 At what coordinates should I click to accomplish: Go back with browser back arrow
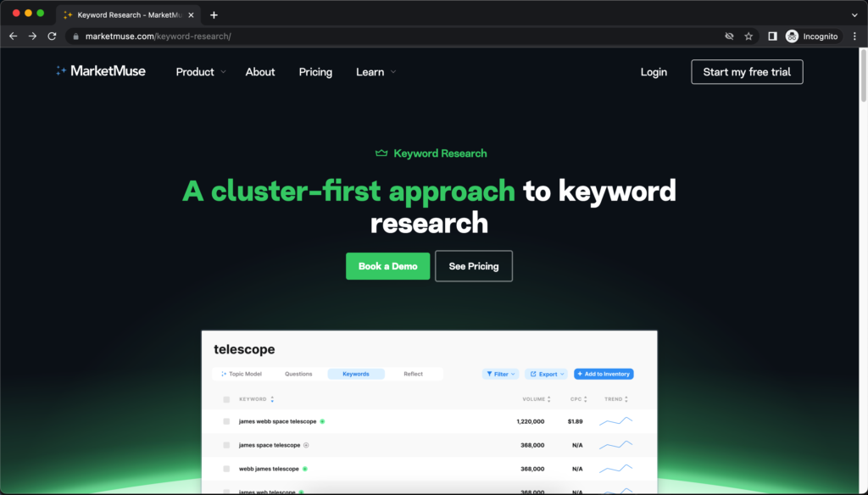pos(14,36)
